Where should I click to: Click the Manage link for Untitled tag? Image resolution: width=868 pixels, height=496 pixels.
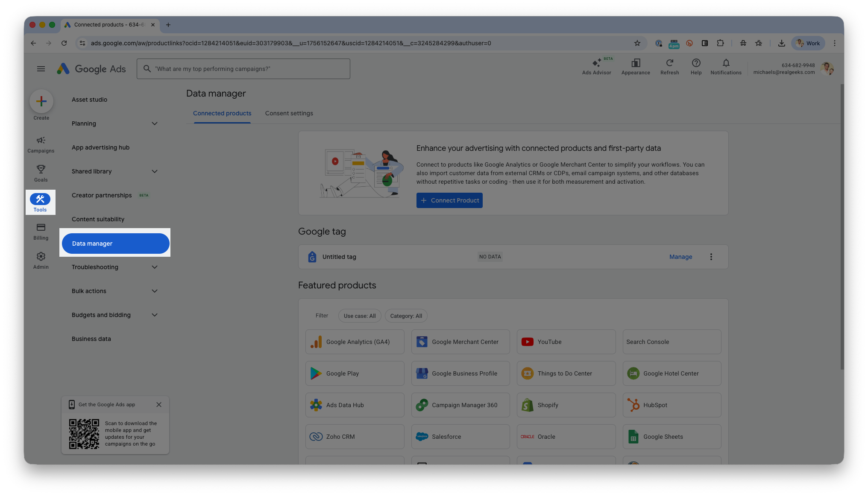[680, 257]
